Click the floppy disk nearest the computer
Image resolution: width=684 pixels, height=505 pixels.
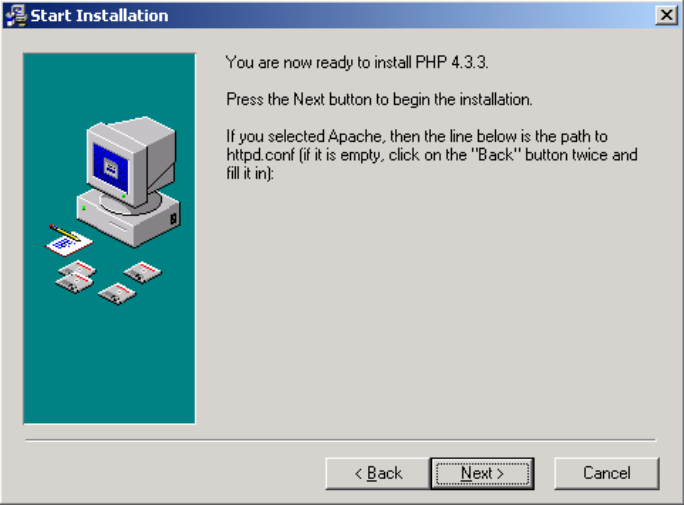pyautogui.click(x=143, y=272)
